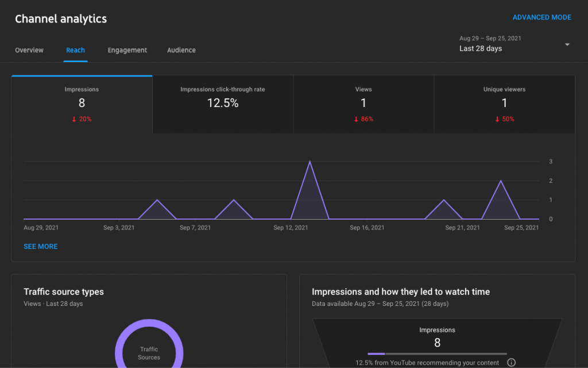Open the Last 28 days period selector
Viewport: 588px width, 368px height.
click(481, 48)
